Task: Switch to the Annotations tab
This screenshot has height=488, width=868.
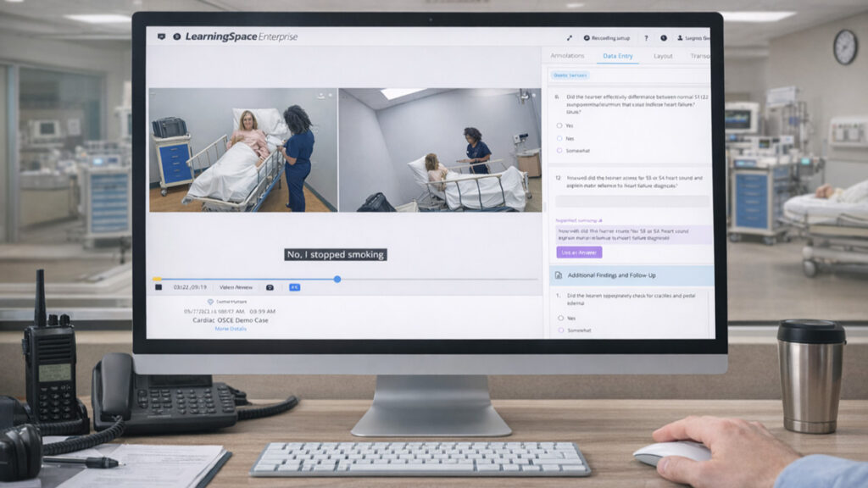Action: (567, 56)
